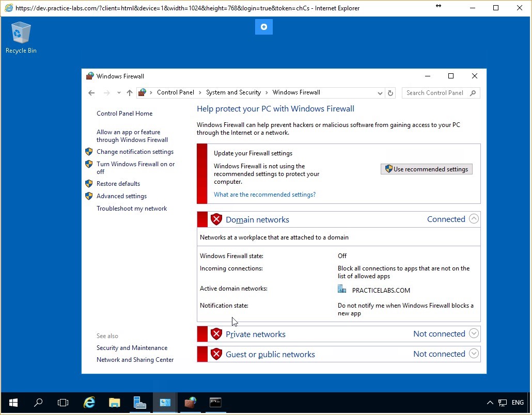The image size is (532, 415).
Task: Open the Windows Firewall app from the taskbar
Action: (x=190, y=403)
